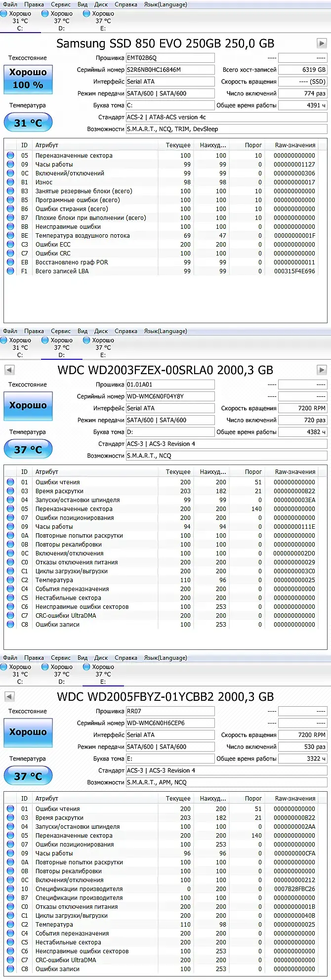Open Язык(Language) menu in bottom window
Viewport: 331px width, 980px height.
[x=165, y=658]
